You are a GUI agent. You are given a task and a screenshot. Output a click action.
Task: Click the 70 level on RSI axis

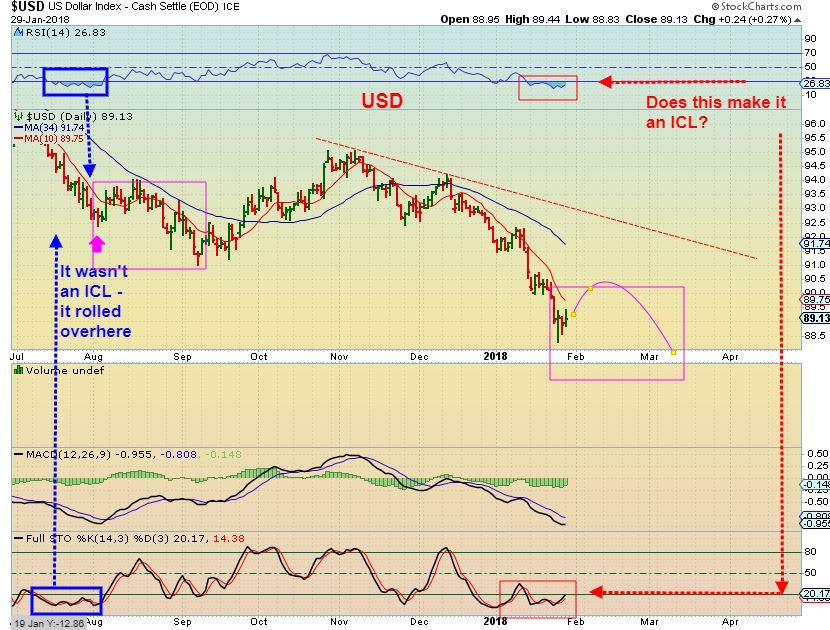(810, 52)
